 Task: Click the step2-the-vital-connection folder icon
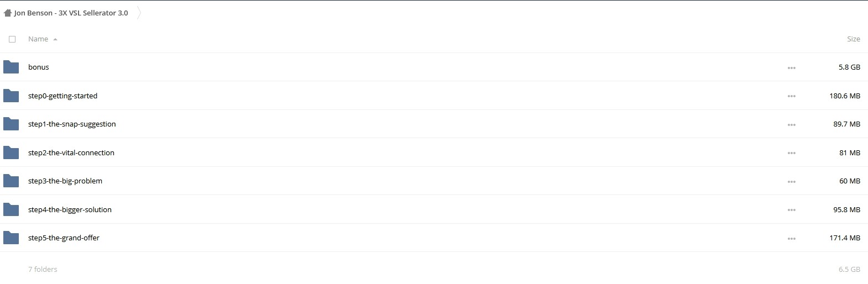point(11,152)
